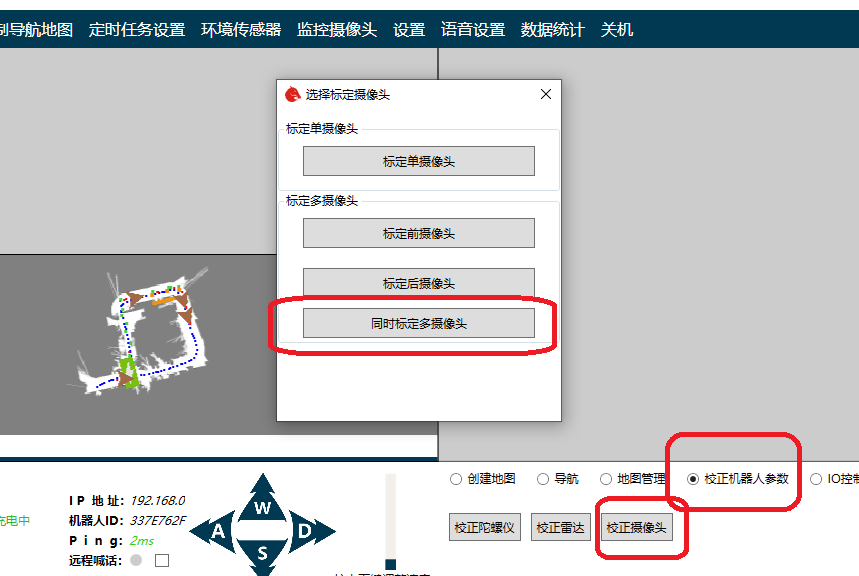Select the 导航 radio button
859x576 pixels.
(x=543, y=479)
